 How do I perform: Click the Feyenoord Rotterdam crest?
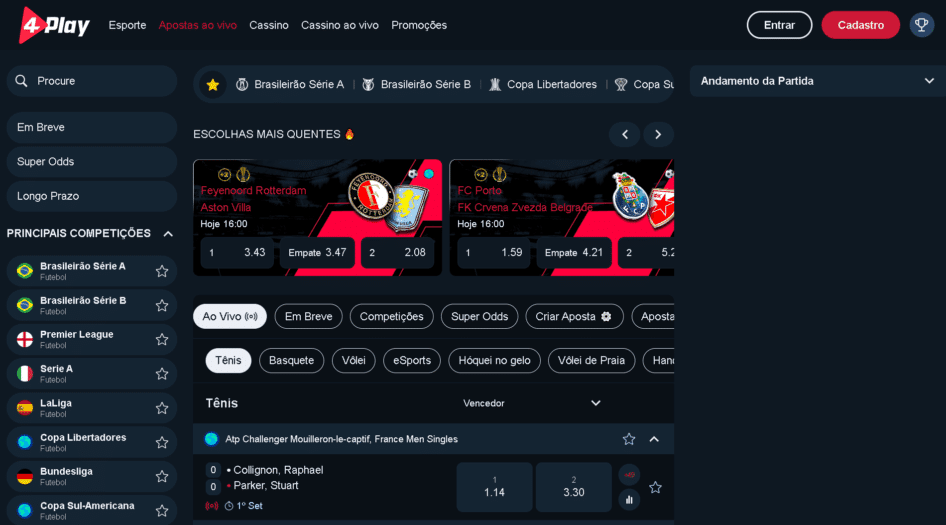[x=371, y=196]
